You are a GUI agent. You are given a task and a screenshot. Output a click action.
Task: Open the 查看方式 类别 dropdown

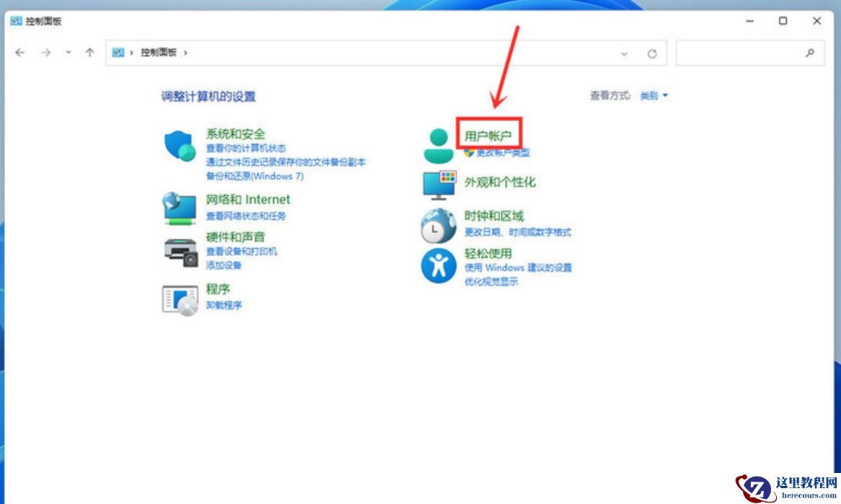point(653,95)
